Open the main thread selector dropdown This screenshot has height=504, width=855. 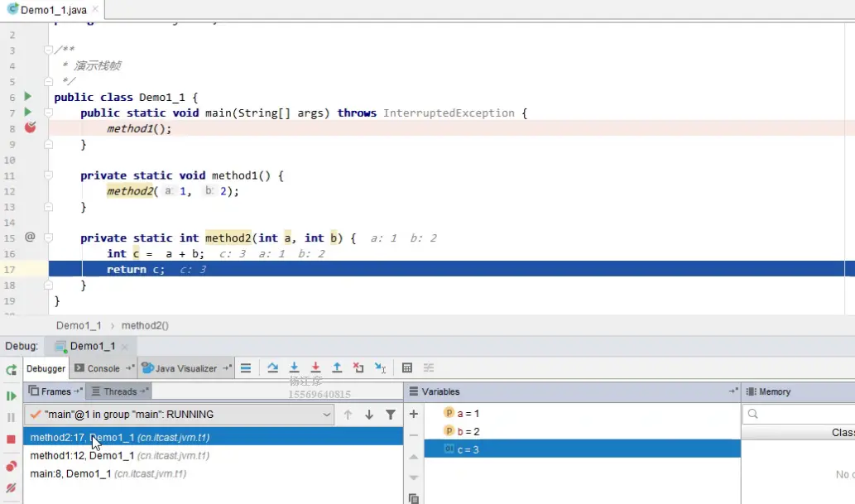[x=179, y=415]
